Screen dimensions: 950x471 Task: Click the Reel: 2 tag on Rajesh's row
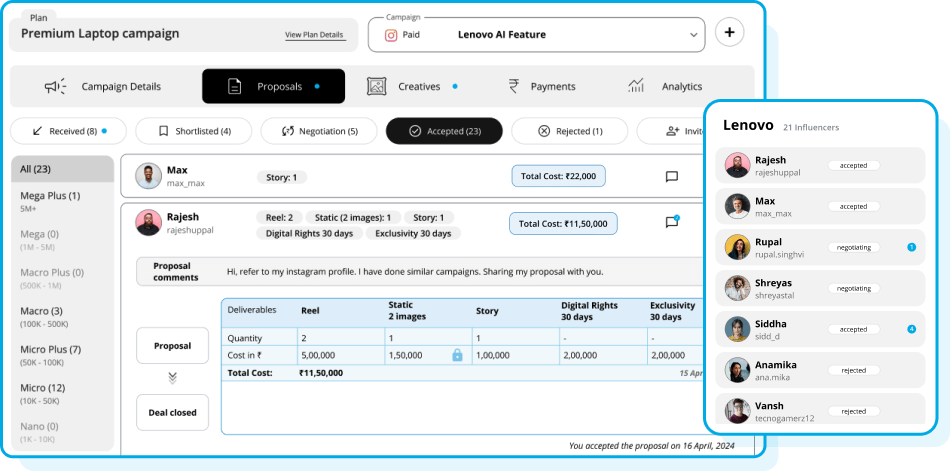pos(279,218)
